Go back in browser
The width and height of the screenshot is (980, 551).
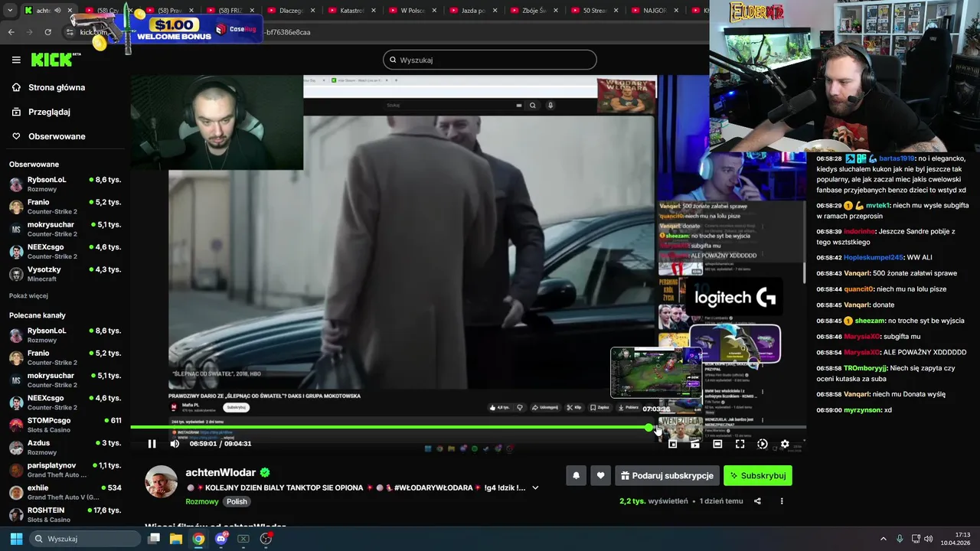tap(11, 32)
